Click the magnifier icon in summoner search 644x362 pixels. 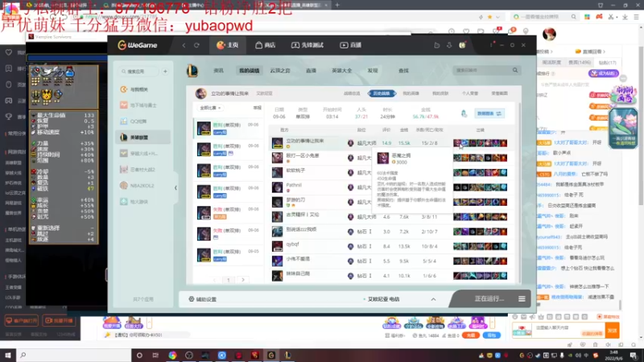(x=515, y=70)
